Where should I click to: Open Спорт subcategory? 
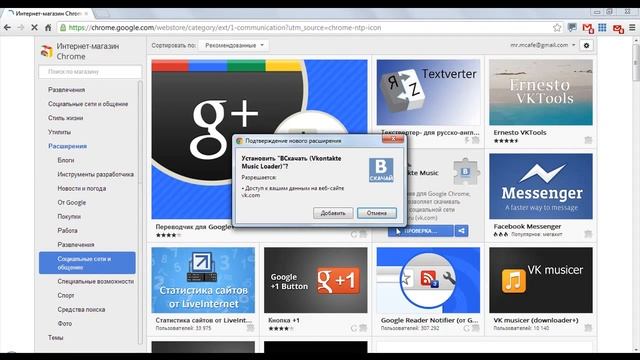[66, 296]
